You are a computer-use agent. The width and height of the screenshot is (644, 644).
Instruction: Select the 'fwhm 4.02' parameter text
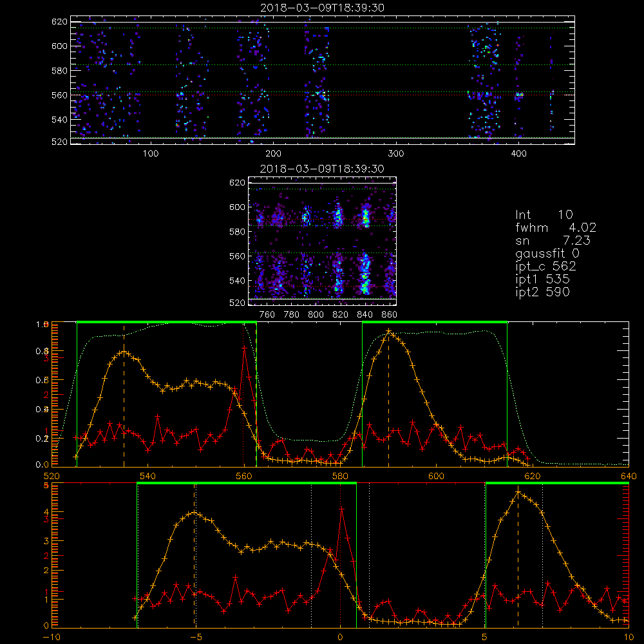coord(556,227)
